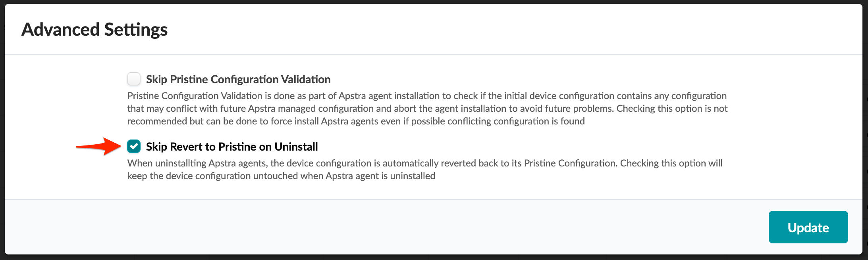Screen dimensions: 868x260
Task: Click line starting "keep the device configuration untouched"
Action: (x=281, y=176)
